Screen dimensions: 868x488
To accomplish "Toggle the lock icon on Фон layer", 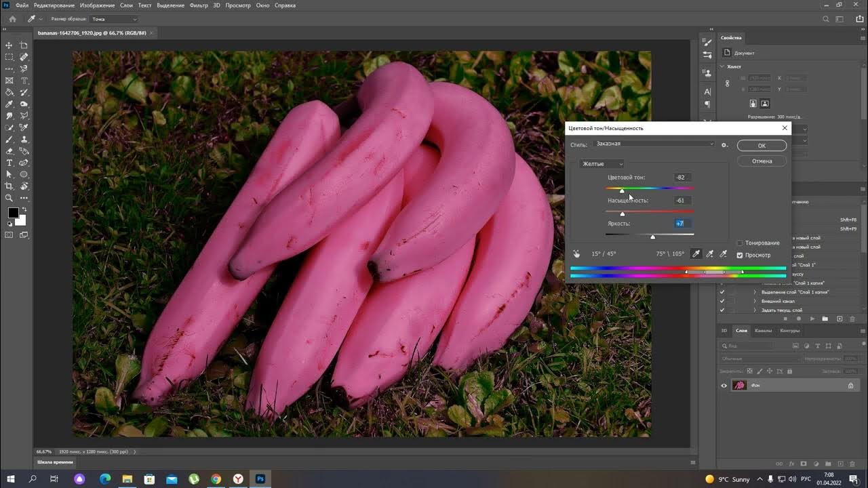I will click(850, 386).
